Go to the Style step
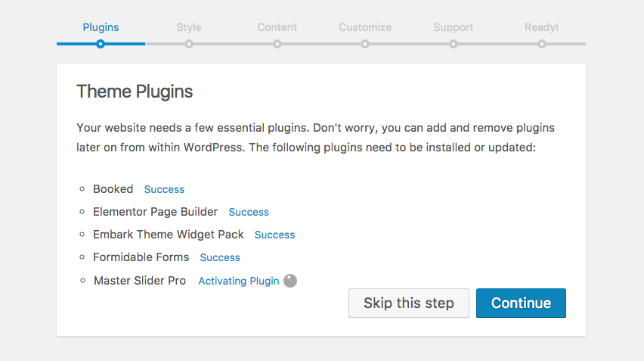Image resolution: width=644 pixels, height=361 pixels. coord(189,27)
